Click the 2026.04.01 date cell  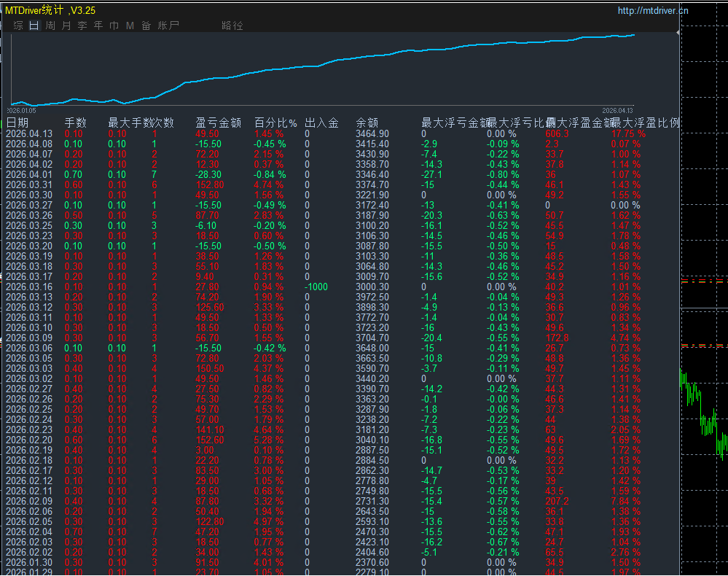click(x=29, y=175)
